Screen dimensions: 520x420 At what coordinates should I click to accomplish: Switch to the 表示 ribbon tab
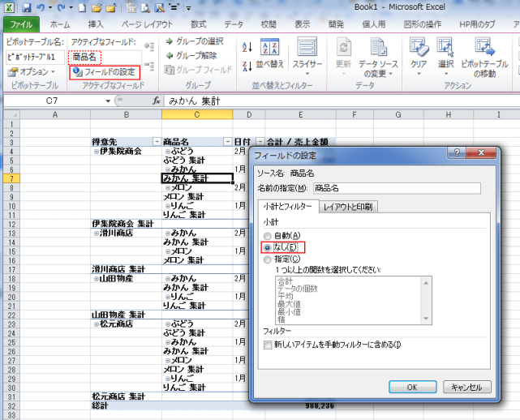pos(302,24)
